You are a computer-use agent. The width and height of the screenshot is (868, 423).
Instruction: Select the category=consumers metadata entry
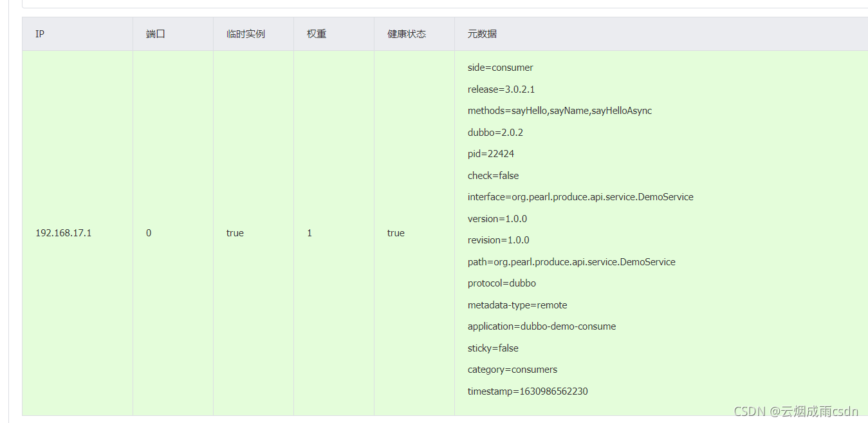[513, 370]
